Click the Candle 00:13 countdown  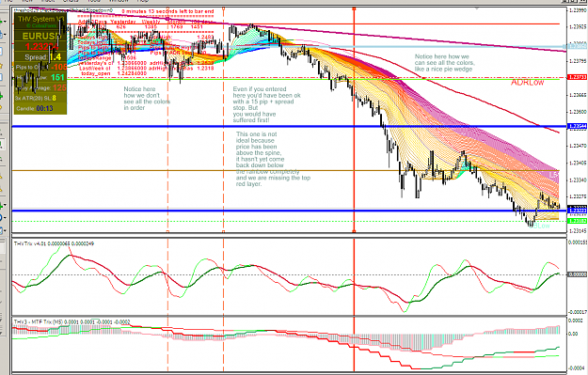click(35, 109)
